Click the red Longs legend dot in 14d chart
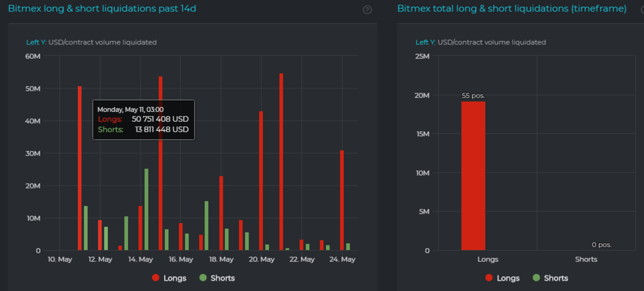Viewport: 644px width, 291px height. coord(156,278)
